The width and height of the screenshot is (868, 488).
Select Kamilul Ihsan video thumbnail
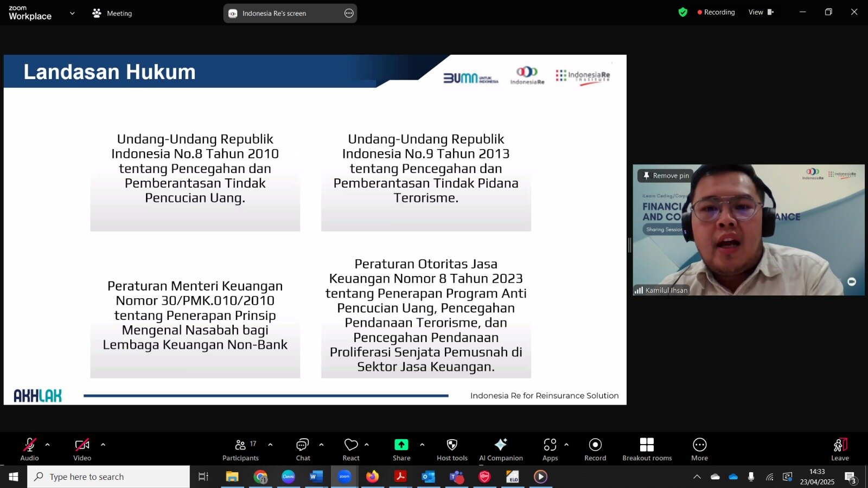749,230
